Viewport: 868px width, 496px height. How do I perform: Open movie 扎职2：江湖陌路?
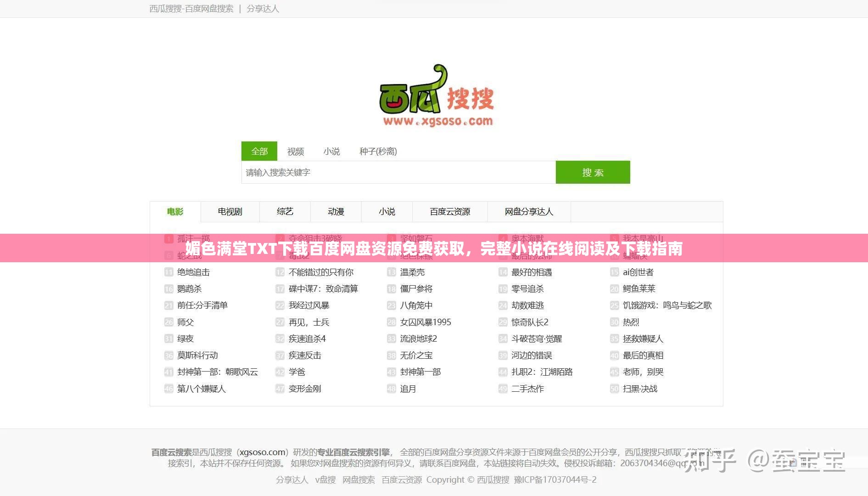(x=542, y=372)
